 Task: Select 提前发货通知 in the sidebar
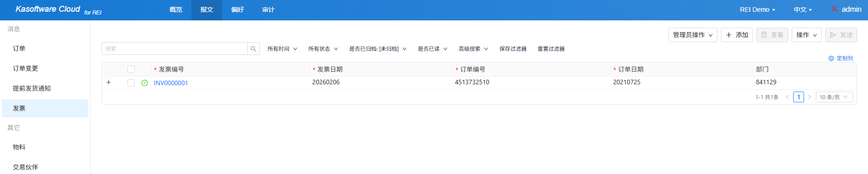tap(45, 88)
